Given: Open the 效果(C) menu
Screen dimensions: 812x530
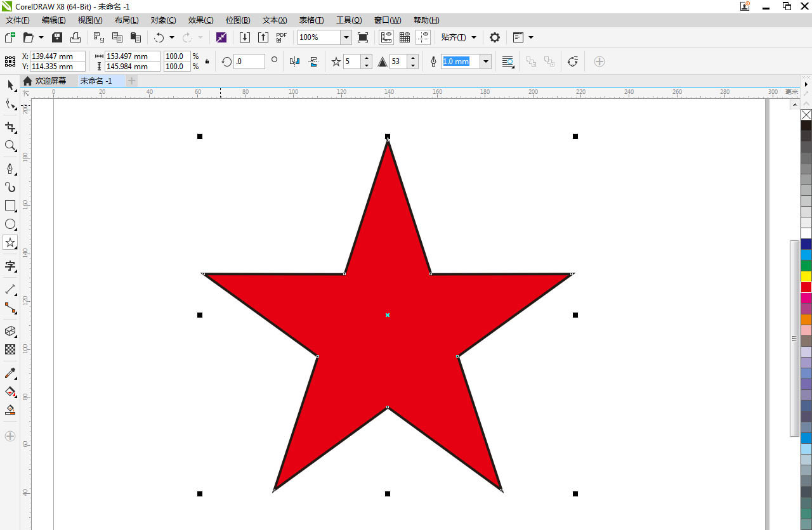Looking at the screenshot, I should click(200, 20).
